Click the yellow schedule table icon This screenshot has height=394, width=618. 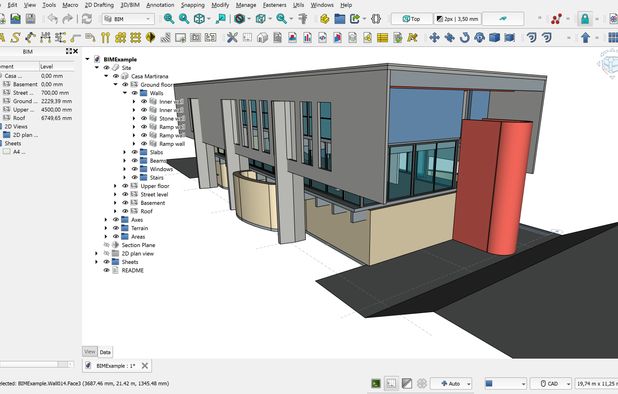tap(382, 37)
